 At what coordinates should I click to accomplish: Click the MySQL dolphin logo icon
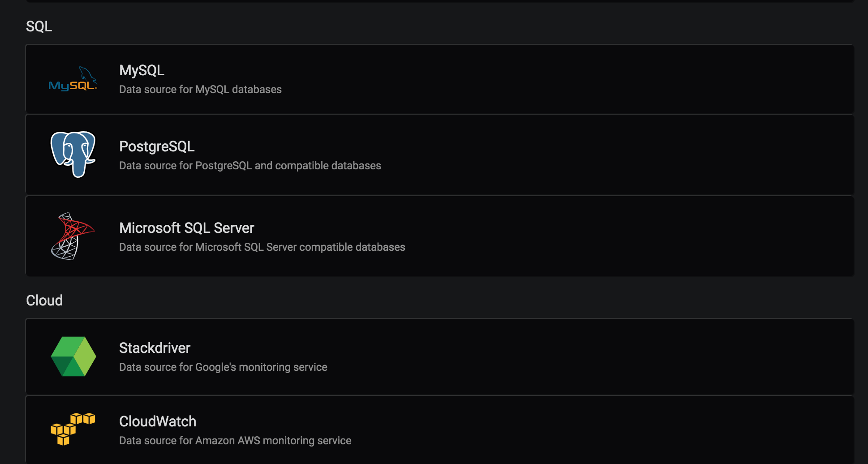coord(74,79)
